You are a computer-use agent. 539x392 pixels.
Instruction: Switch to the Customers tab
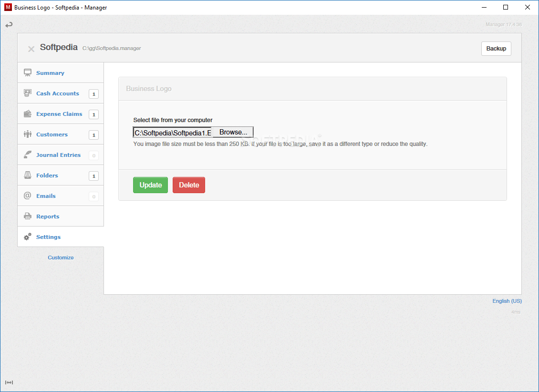[x=61, y=134]
